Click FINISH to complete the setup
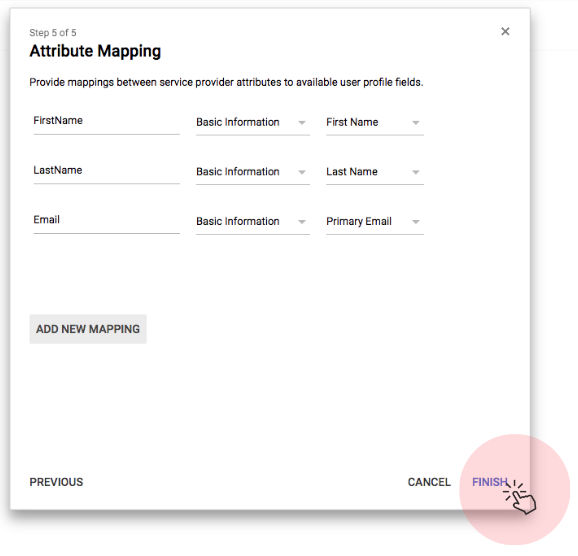Viewport: 578px width, 556px height. click(x=490, y=482)
